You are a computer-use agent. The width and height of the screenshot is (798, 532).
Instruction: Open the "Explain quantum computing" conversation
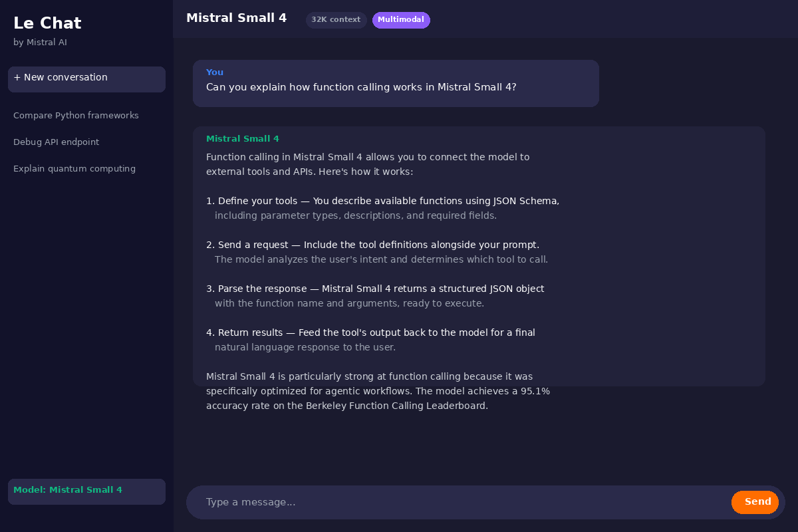74,169
